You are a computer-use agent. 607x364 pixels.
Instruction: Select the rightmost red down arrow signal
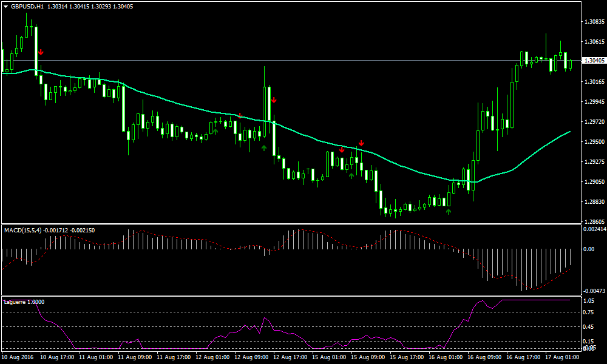(x=361, y=143)
